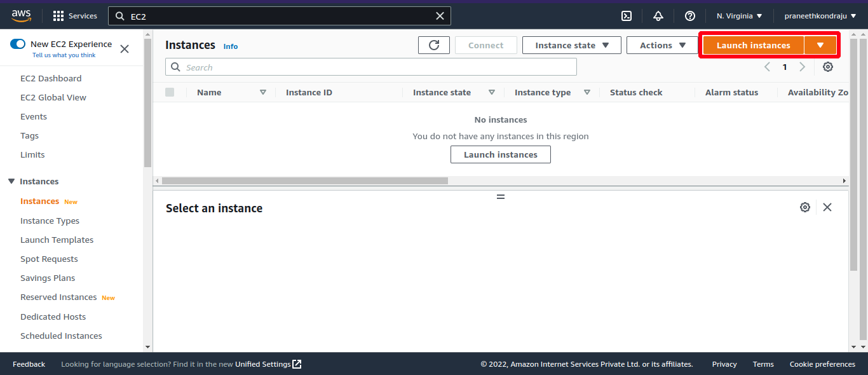868x375 pixels.
Task: Open the Services grid menu
Action: pos(75,16)
